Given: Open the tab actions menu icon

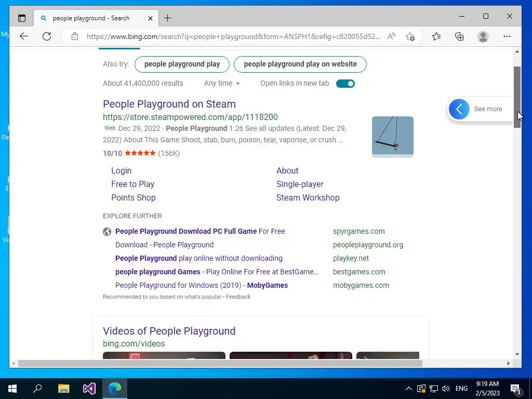Looking at the screenshot, I should click(x=22, y=18).
